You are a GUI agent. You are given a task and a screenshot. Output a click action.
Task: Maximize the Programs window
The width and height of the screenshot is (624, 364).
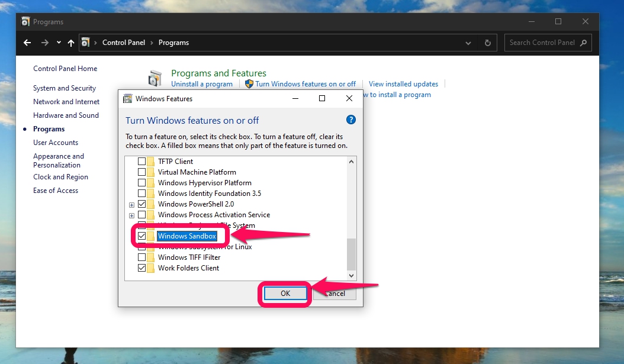[558, 21]
